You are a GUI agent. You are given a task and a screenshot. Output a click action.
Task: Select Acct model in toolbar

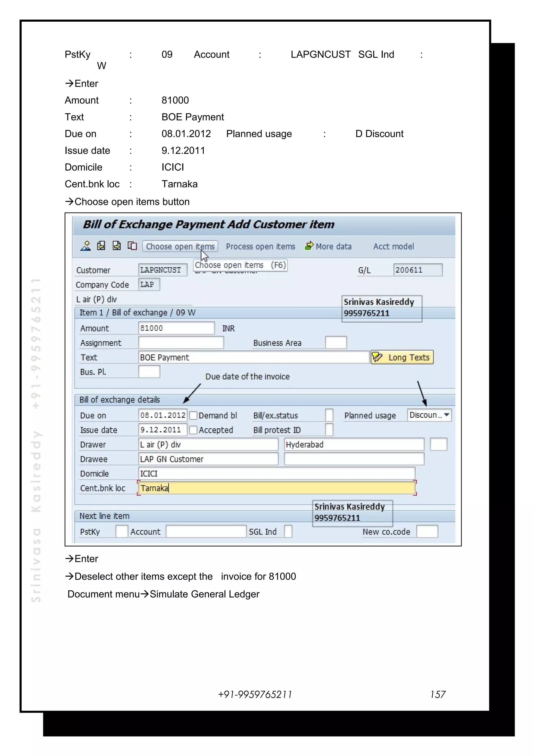tap(393, 246)
